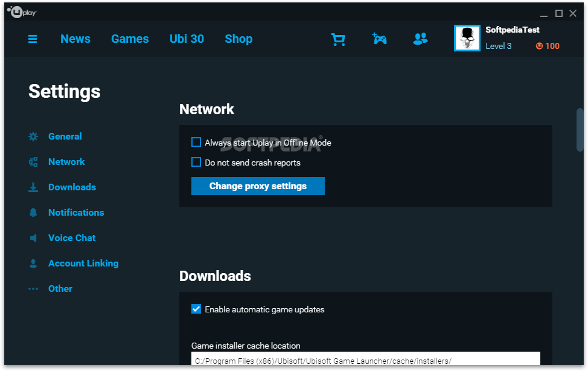Image resolution: width=588 pixels, height=371 pixels.
Task: Open the hamburger menu icon
Action: click(33, 39)
